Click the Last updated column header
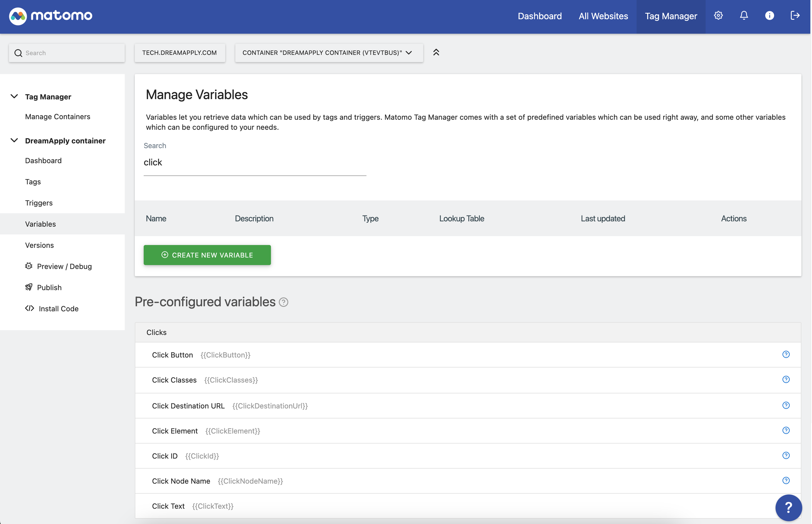 (603, 219)
